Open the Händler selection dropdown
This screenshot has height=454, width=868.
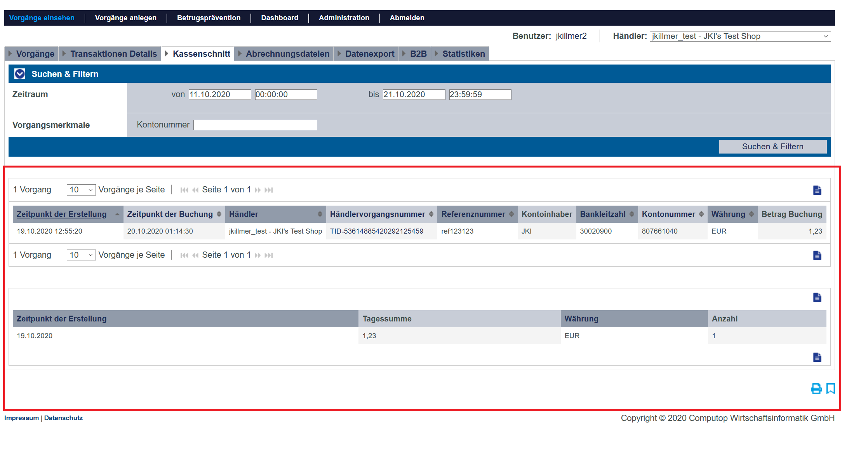(740, 36)
